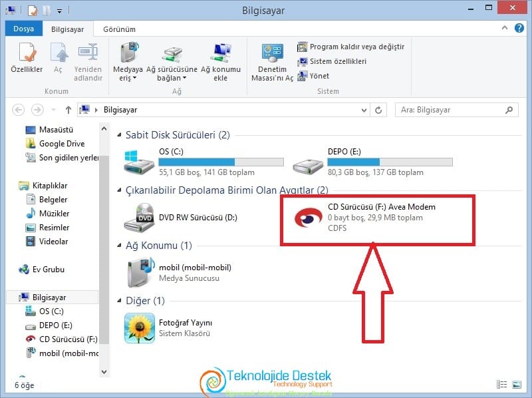Click sidebar scrollbar up arrow
532x398 pixels.
pyautogui.click(x=104, y=128)
